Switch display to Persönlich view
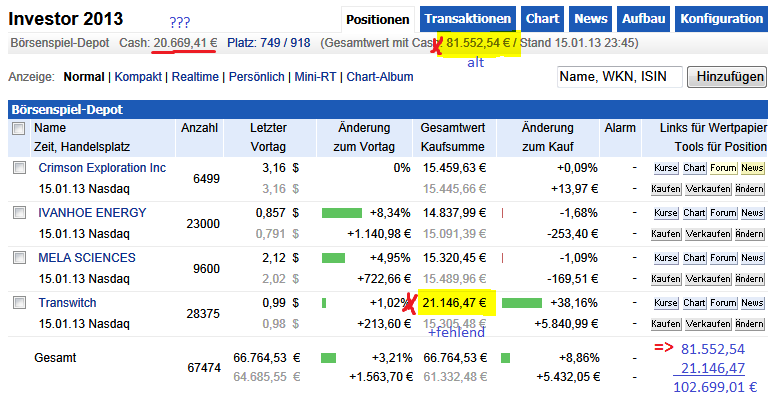774x399 pixels. click(x=256, y=77)
